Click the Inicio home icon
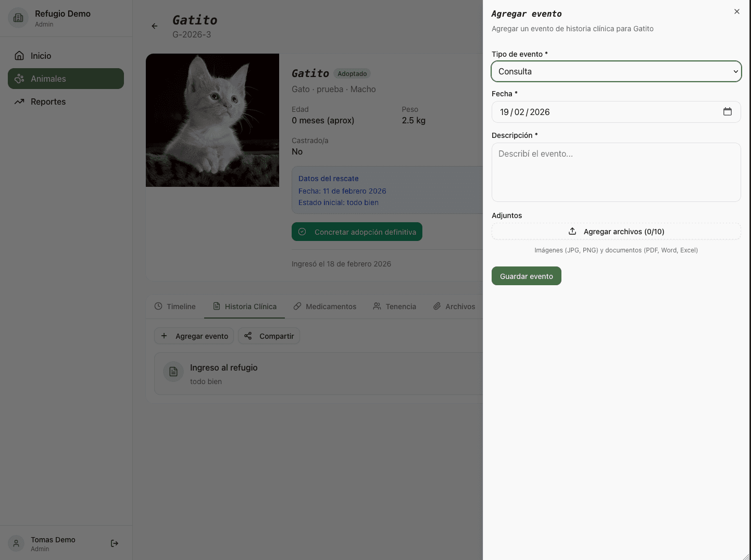Screen dimensions: 751x560 click(19, 55)
